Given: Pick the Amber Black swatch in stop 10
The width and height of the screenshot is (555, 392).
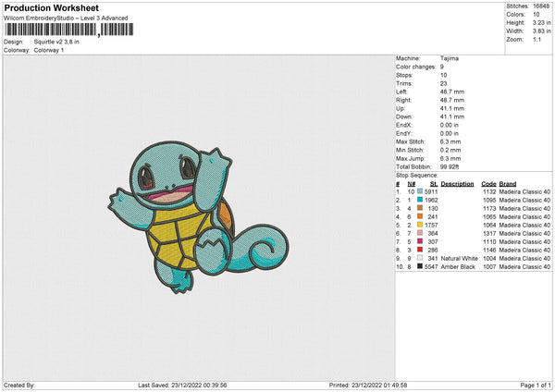Looking at the screenshot, I should [x=420, y=266].
